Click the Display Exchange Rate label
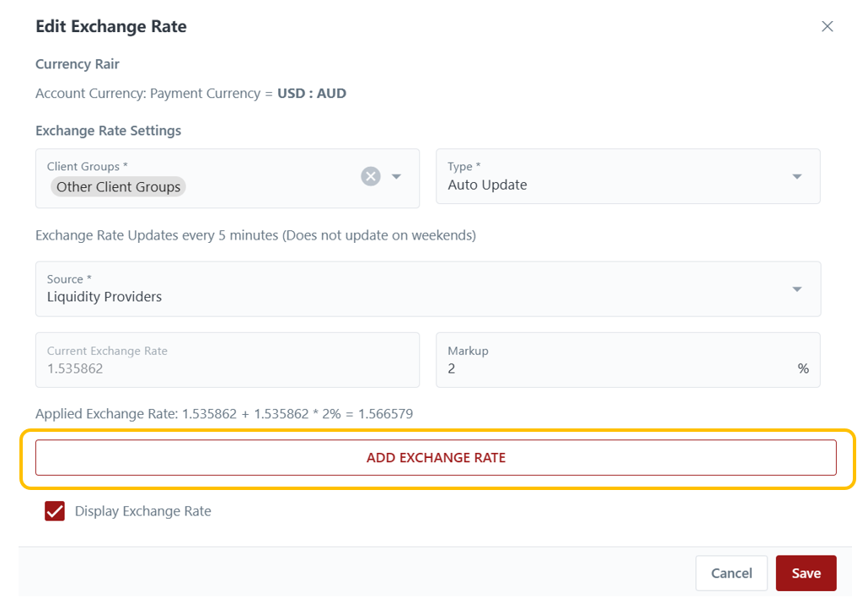 click(142, 511)
